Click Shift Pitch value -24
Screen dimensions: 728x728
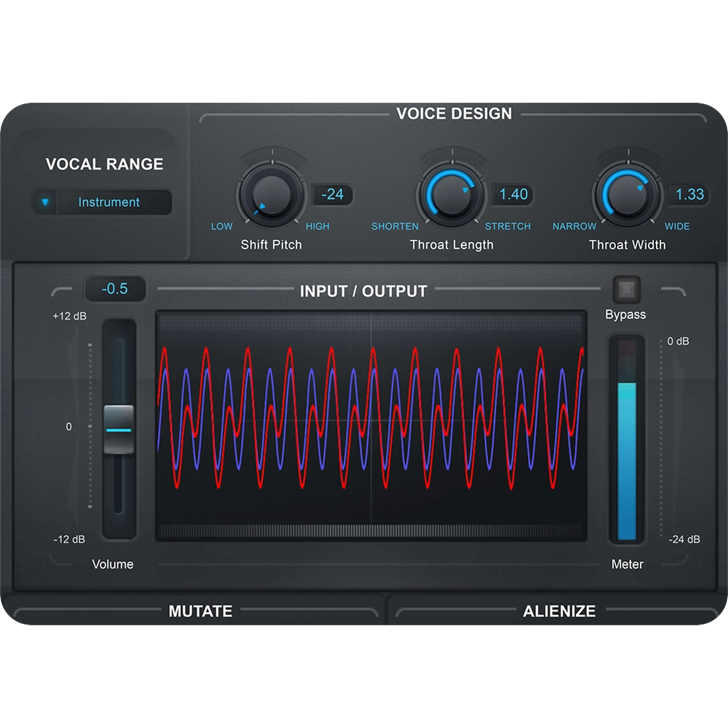[x=332, y=195]
